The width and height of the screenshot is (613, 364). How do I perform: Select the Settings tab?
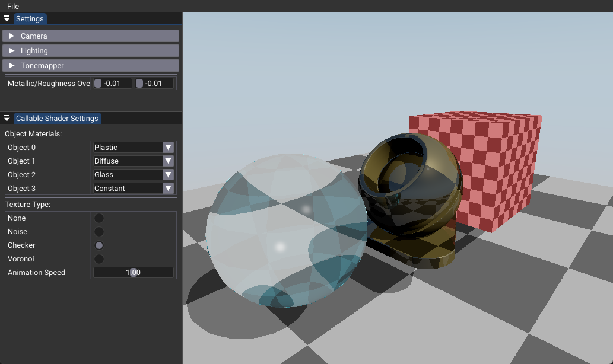pos(30,19)
